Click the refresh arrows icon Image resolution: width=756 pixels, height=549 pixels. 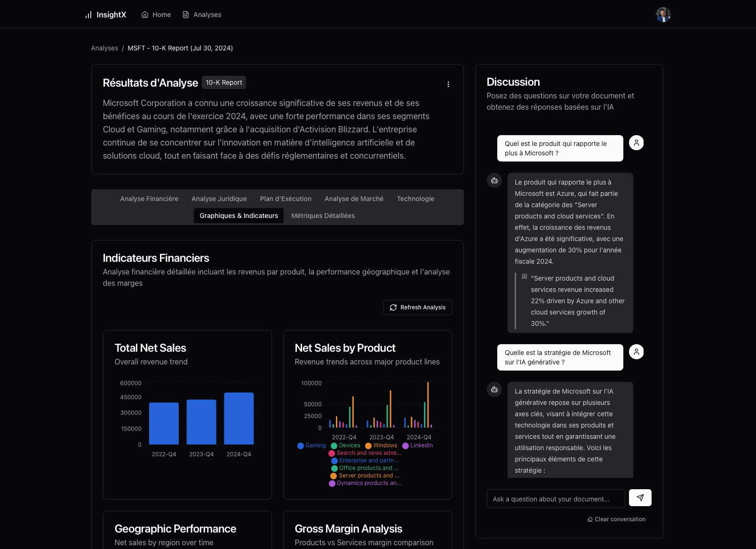point(393,307)
